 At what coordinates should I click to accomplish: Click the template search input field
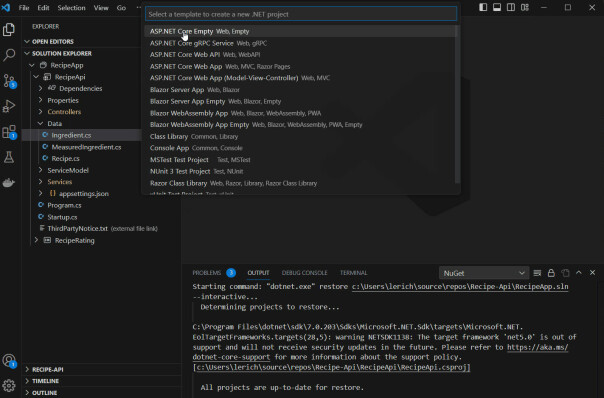coord(301,14)
